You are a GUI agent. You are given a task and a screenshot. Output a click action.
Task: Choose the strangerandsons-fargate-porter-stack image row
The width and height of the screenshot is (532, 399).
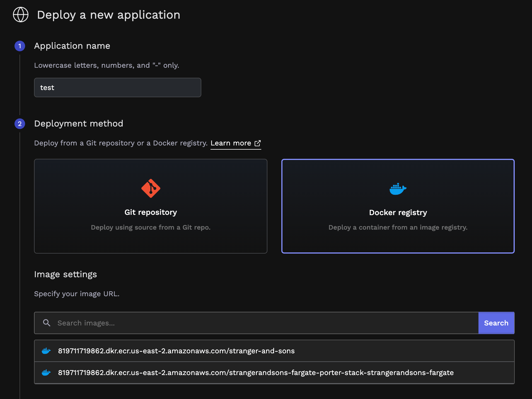[x=274, y=373]
